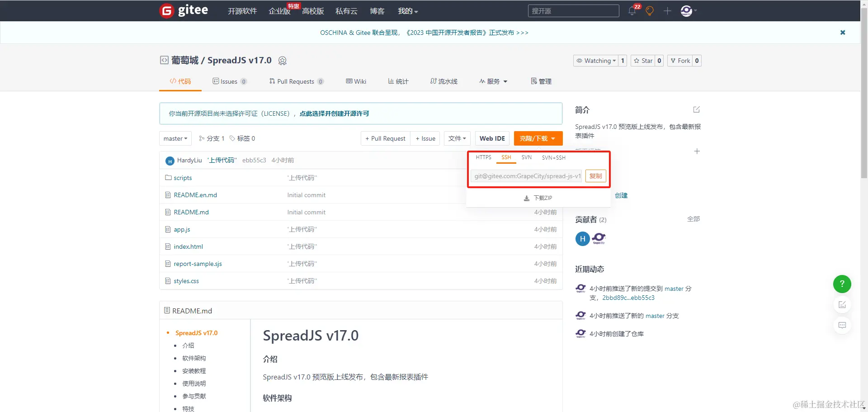Image resolution: width=868 pixels, height=412 pixels.
Task: Open 开源软件 in the header menu
Action: pos(242,11)
